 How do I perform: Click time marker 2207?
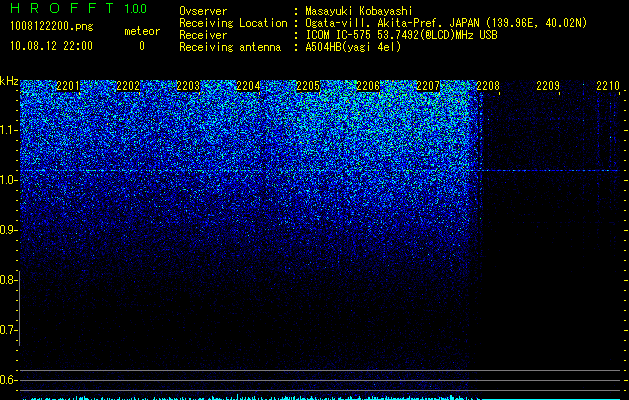click(x=428, y=86)
